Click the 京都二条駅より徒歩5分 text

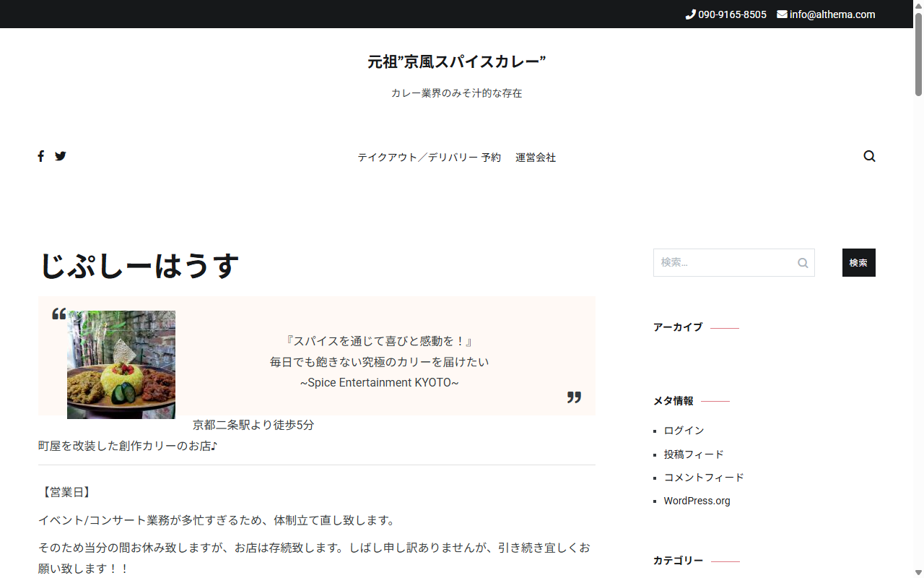[x=253, y=426]
